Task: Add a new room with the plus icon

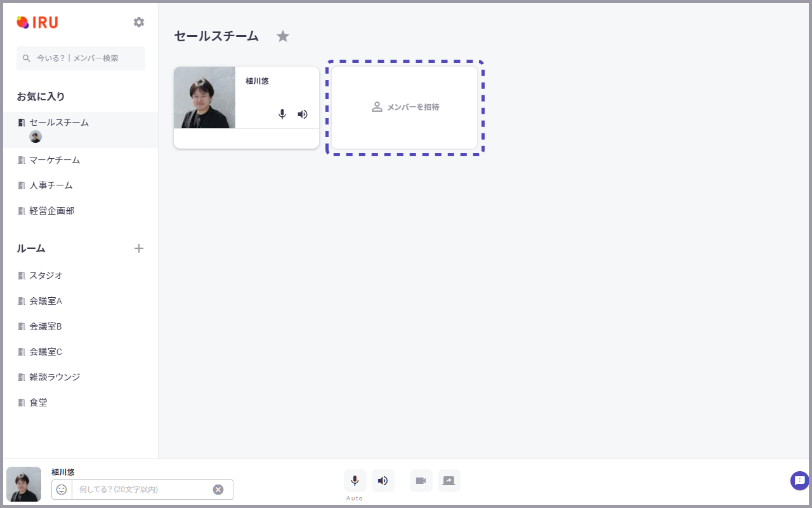Action: (139, 248)
